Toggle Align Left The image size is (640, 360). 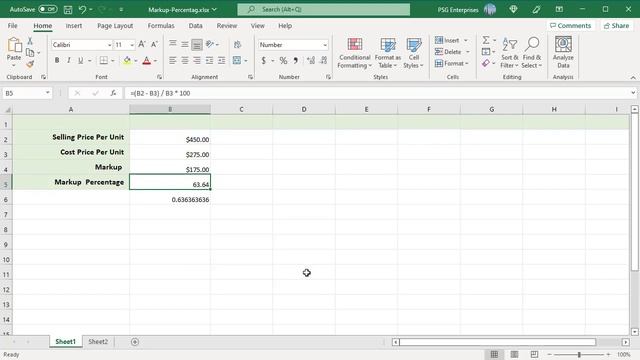pos(172,60)
